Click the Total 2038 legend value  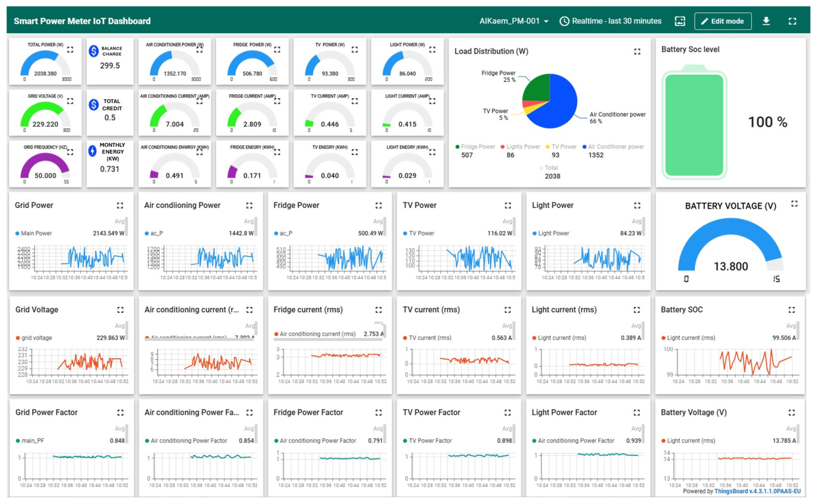(x=552, y=176)
